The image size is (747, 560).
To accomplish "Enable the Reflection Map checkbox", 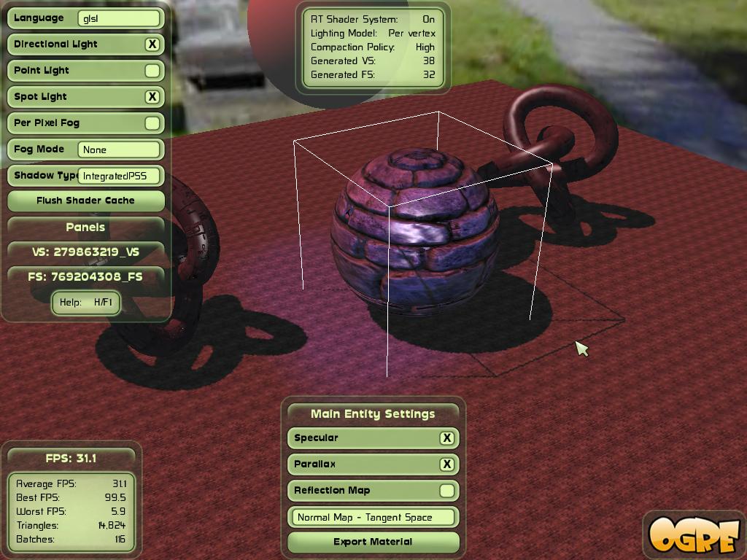I will (446, 491).
